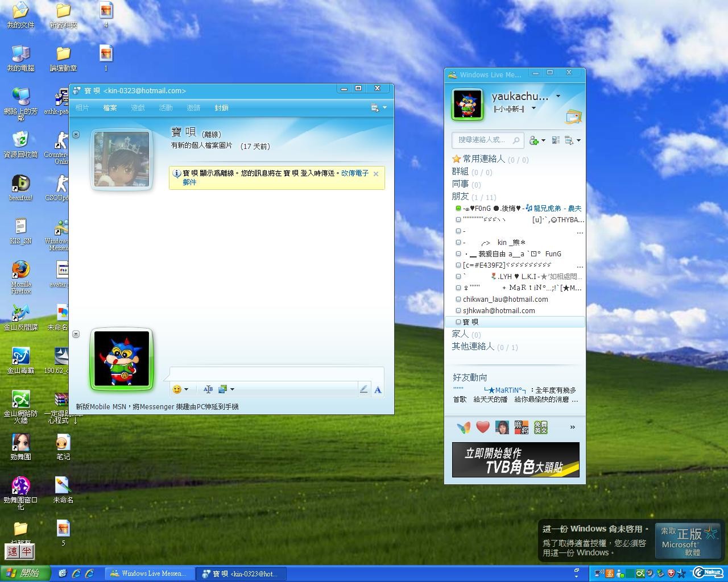
Task: Expand the personal message dropdown arrow
Action: 533,109
